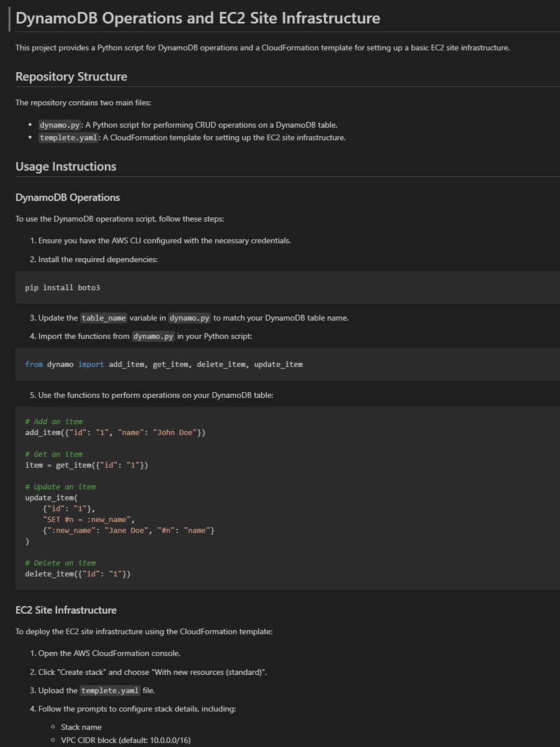Click the intro paragraph 'This project provides a Python script'
This screenshot has height=747, width=560.
tap(263, 48)
